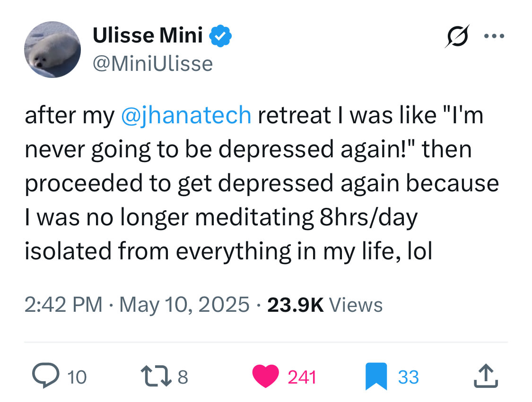This screenshot has height=402, width=532.
Task: Click the retweet arrows icon
Action: tap(156, 376)
